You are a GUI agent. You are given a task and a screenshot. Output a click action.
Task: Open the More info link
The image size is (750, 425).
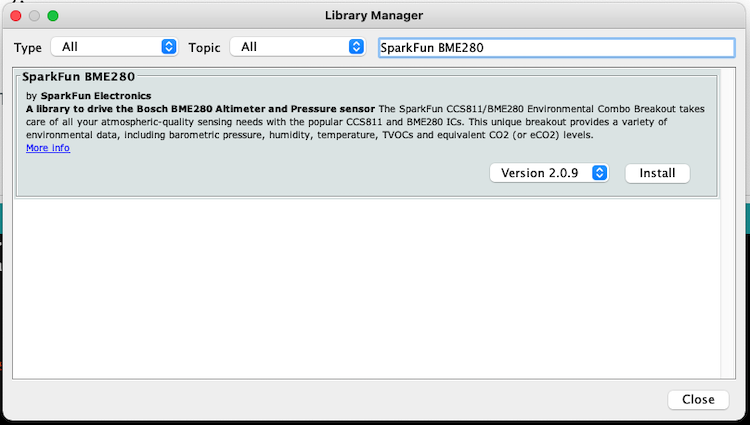coord(48,148)
